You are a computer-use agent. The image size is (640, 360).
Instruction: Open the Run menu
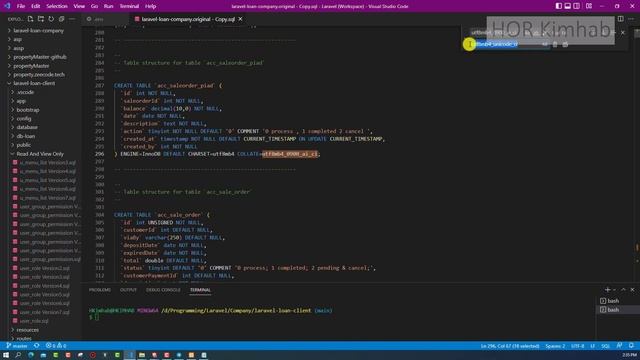[x=108, y=6]
